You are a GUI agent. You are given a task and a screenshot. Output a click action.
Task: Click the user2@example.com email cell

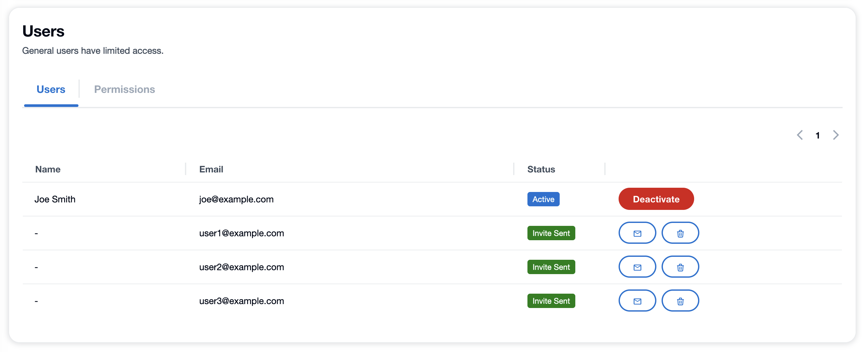[x=242, y=267]
